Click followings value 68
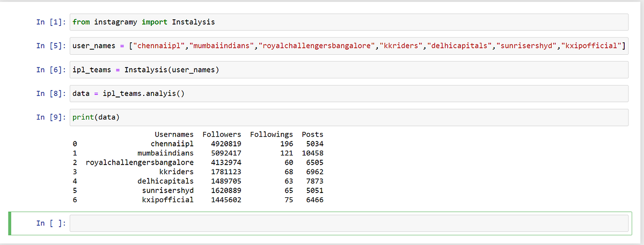The width and height of the screenshot is (644, 245). point(289,172)
